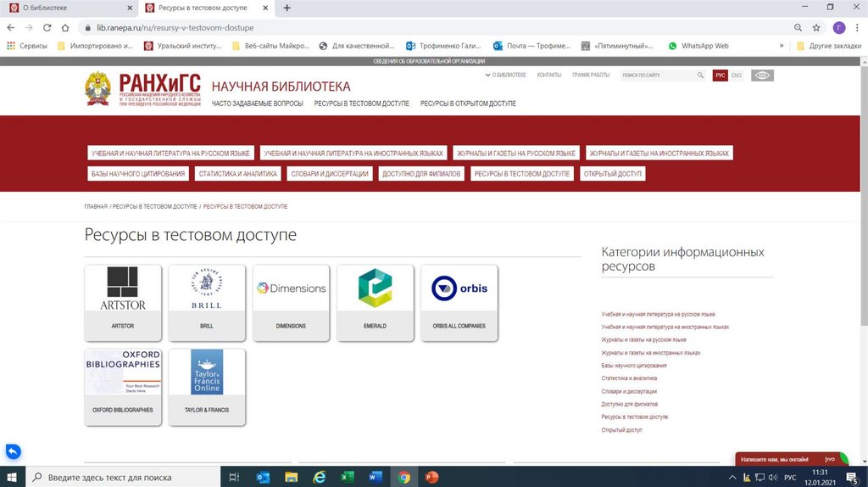Switch site language to ENG

pos(737,76)
